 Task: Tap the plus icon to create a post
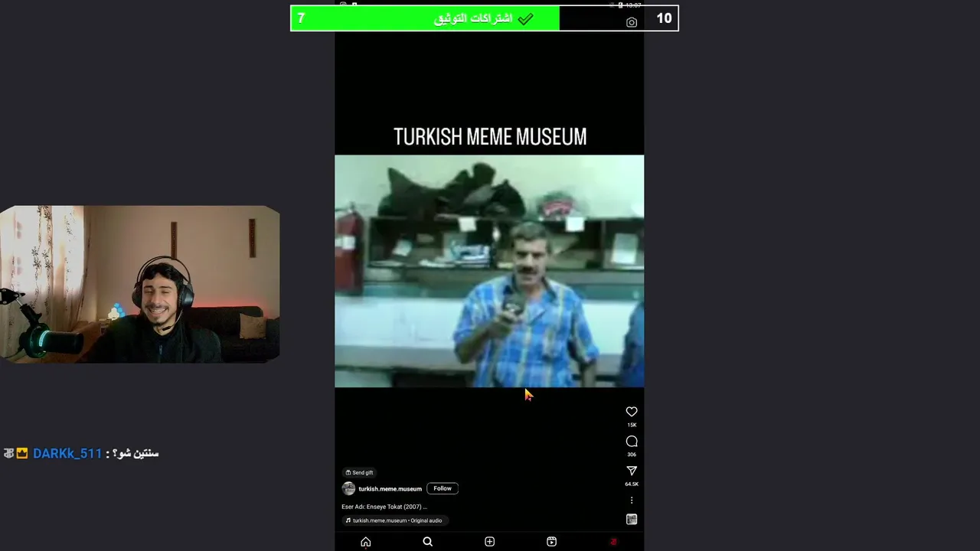coord(489,542)
